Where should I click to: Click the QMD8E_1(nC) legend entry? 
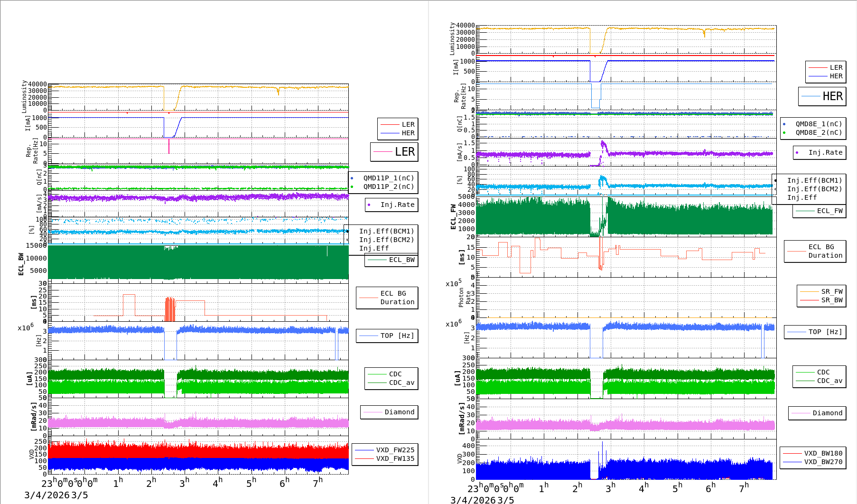(818, 124)
